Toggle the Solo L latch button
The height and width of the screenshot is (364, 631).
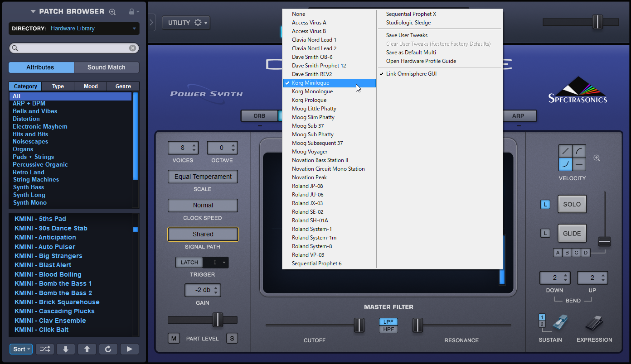click(545, 205)
